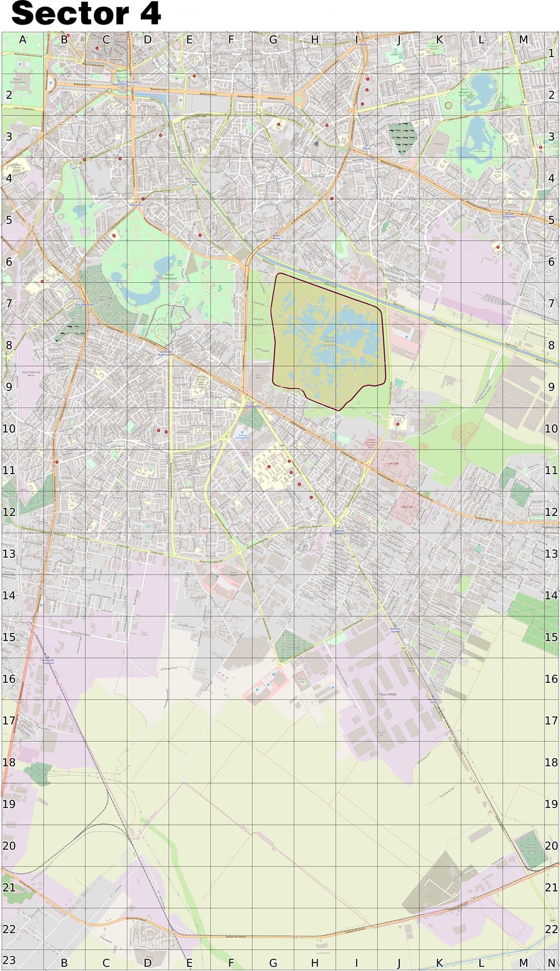This screenshot has width=560, height=971.
Task: Select row label 23 on the left edge
Action: tap(9, 960)
